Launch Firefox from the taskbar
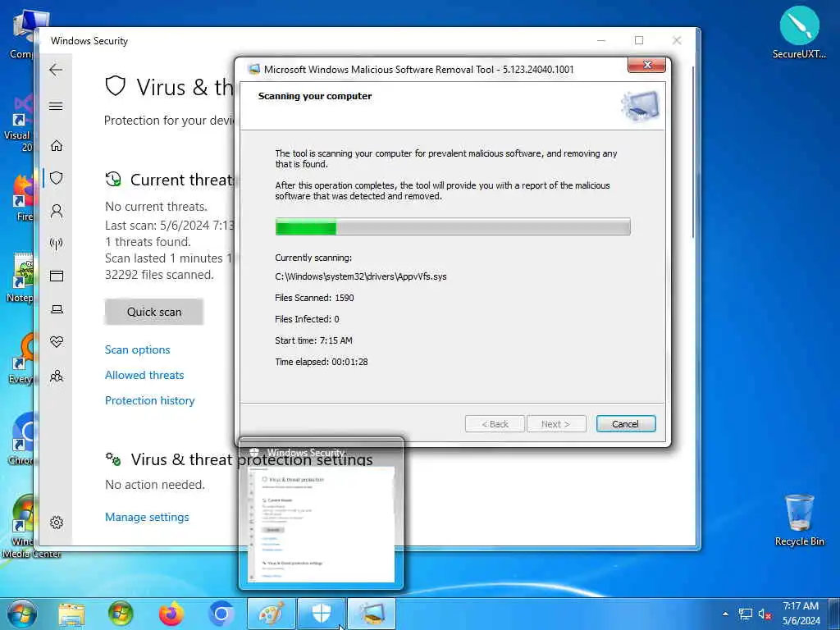 tap(171, 614)
